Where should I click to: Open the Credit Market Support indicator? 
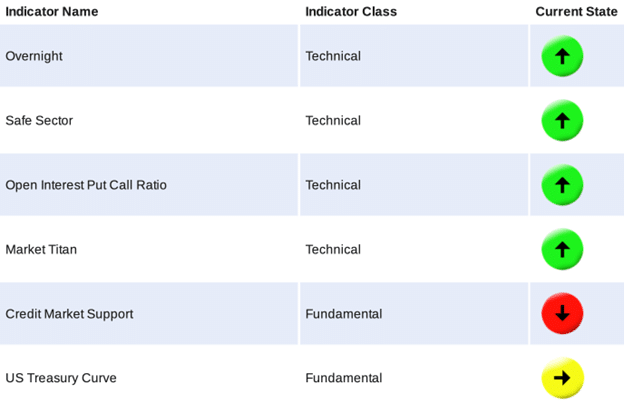coord(69,314)
